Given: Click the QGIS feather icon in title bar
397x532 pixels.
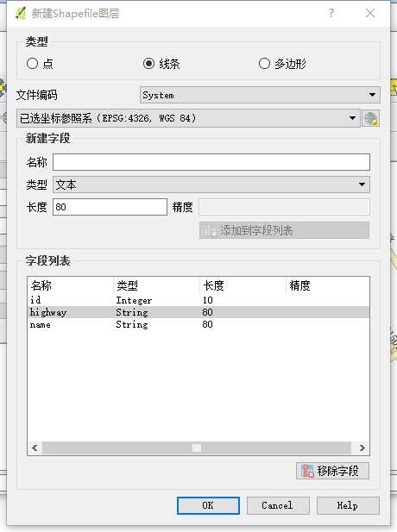Looking at the screenshot, I should coord(21,13).
